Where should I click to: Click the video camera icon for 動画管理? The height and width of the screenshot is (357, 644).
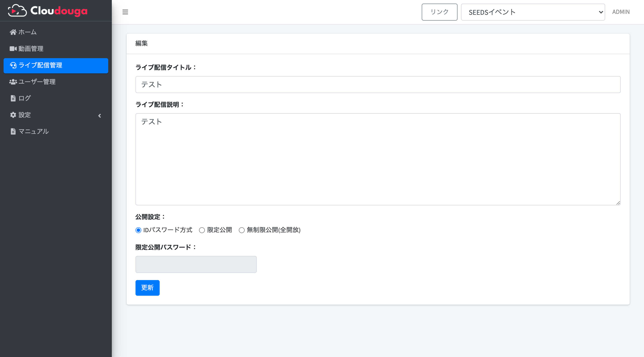[13, 49]
